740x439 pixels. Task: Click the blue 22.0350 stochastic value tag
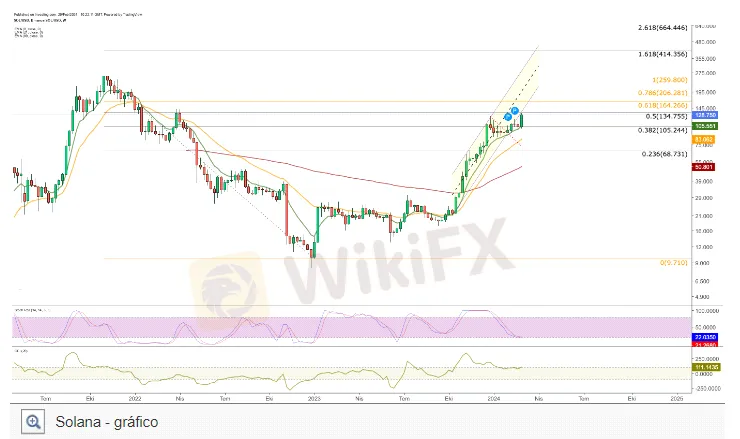(x=706, y=337)
